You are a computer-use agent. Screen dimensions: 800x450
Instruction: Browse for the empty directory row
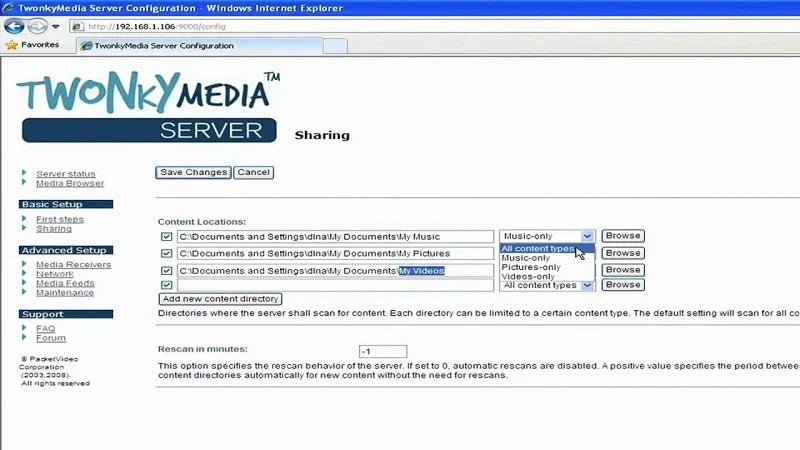(623, 285)
